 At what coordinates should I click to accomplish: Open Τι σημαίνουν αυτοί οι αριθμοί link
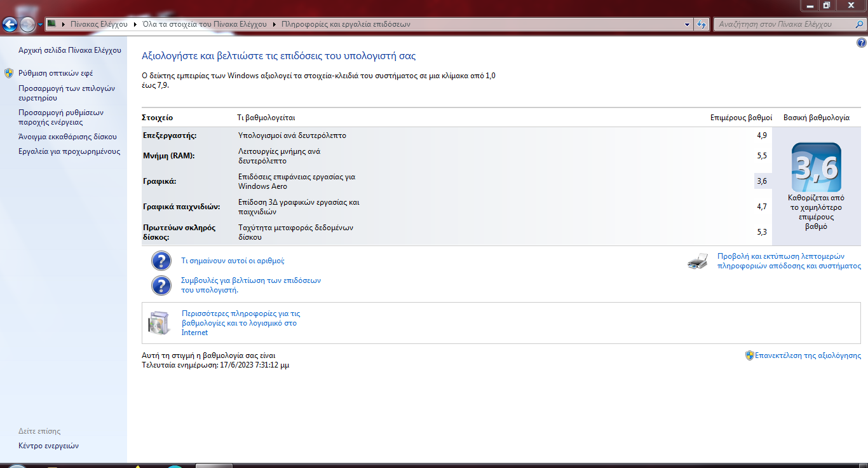233,261
